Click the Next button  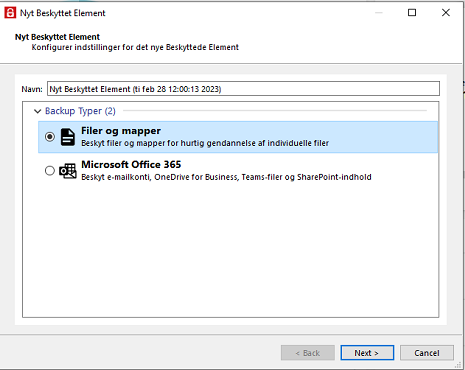pyautogui.click(x=367, y=353)
